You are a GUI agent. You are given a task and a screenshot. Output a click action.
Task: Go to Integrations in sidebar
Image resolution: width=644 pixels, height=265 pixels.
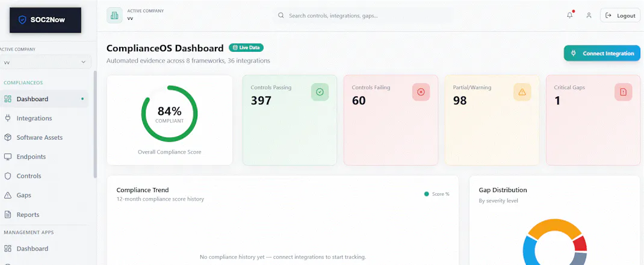(45, 118)
